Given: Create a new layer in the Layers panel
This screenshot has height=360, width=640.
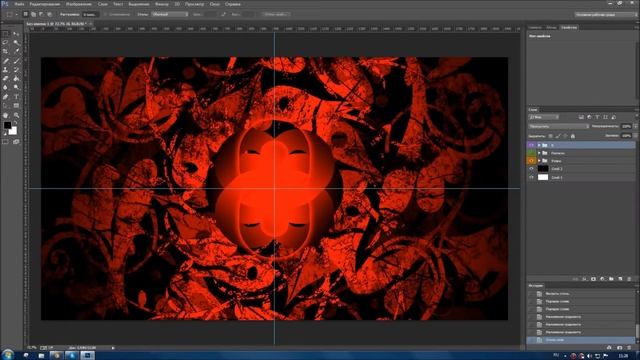Looking at the screenshot, I should pyautogui.click(x=620, y=279).
